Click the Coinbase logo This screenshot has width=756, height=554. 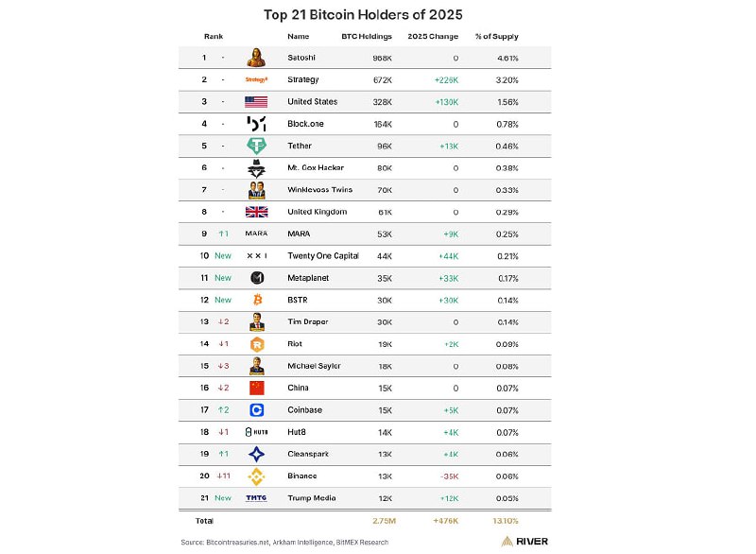click(256, 410)
